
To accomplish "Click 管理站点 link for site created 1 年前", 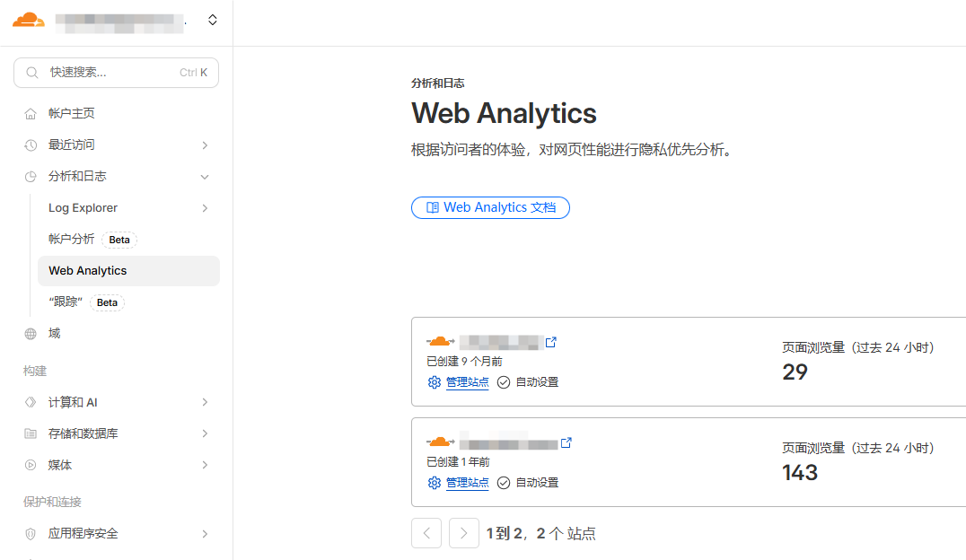I will pos(467,483).
